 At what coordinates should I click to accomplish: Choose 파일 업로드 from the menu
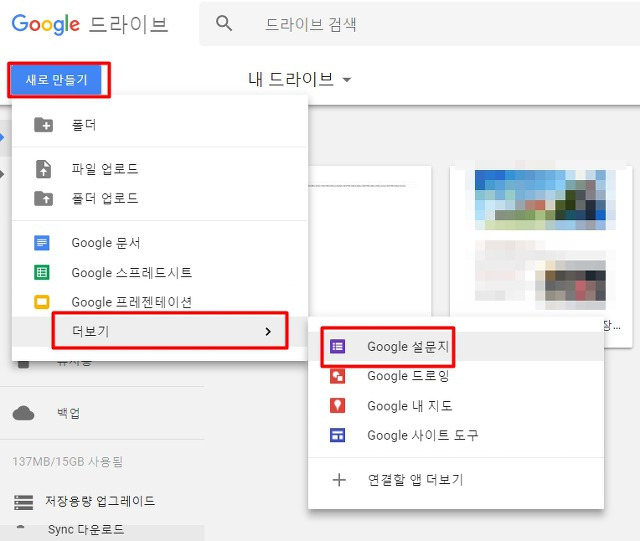(160, 169)
